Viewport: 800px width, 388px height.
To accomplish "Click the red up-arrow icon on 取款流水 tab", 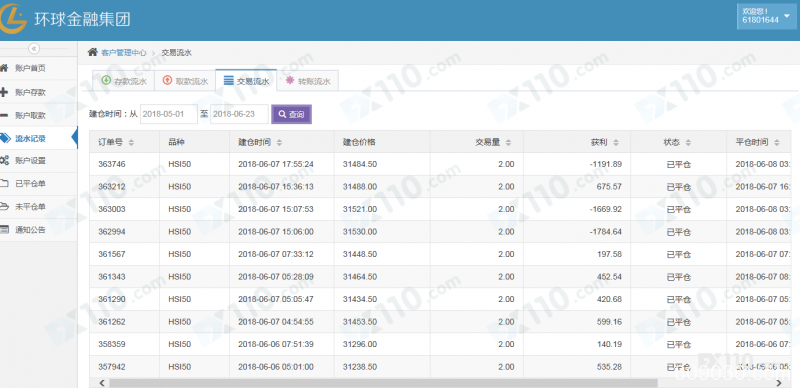I will [x=167, y=80].
